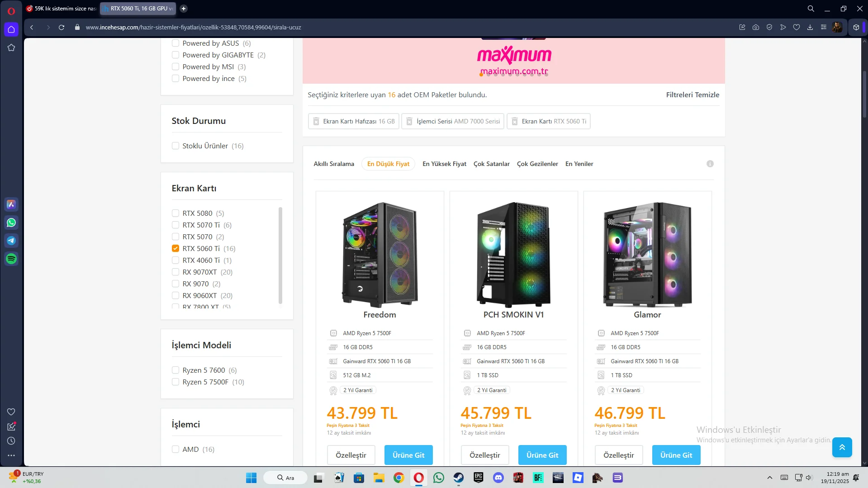Open Spotify in the Opera sidebar

pyautogui.click(x=11, y=259)
